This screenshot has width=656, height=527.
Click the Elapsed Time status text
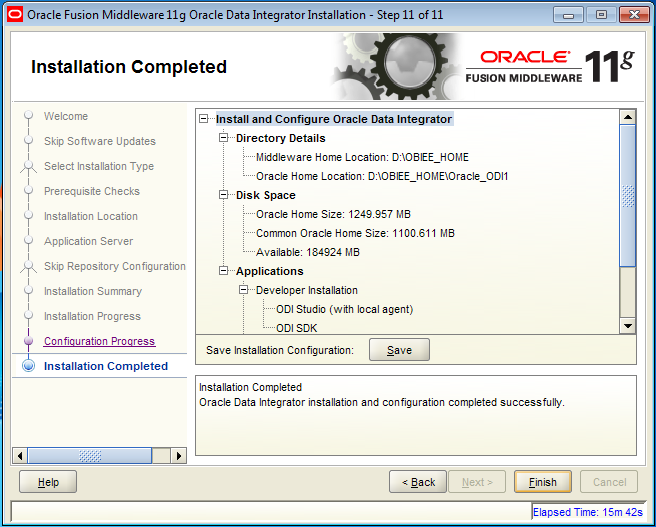(587, 512)
